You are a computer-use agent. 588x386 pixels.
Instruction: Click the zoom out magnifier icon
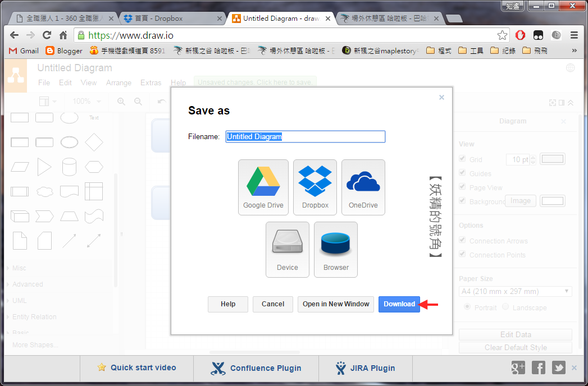138,102
